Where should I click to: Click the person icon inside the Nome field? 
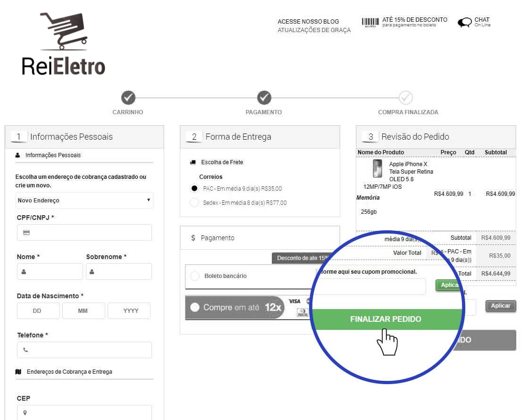coord(24,271)
